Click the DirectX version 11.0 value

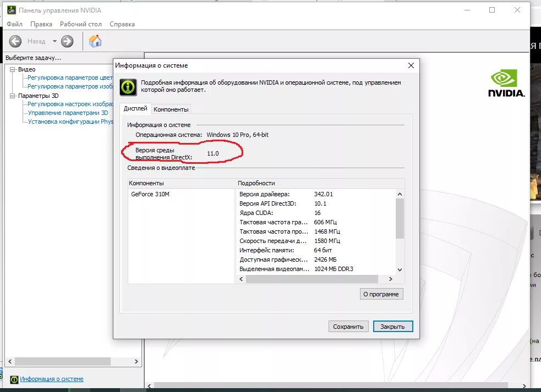click(x=213, y=153)
